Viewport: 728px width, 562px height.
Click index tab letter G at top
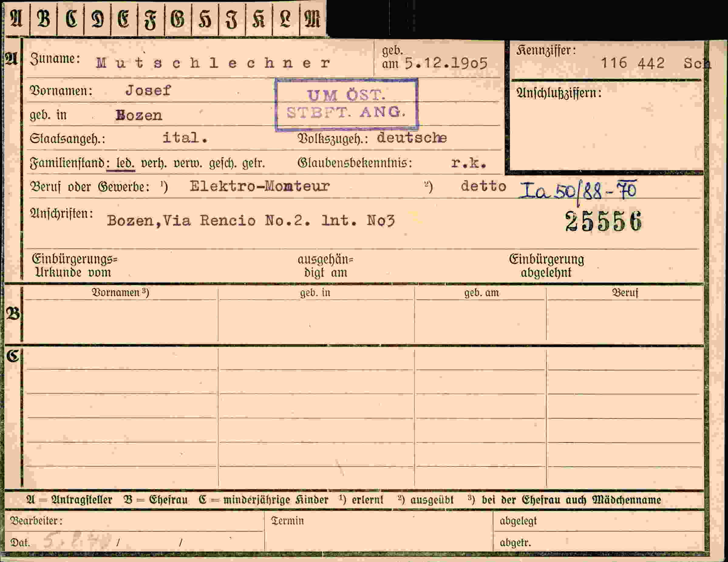[177, 19]
